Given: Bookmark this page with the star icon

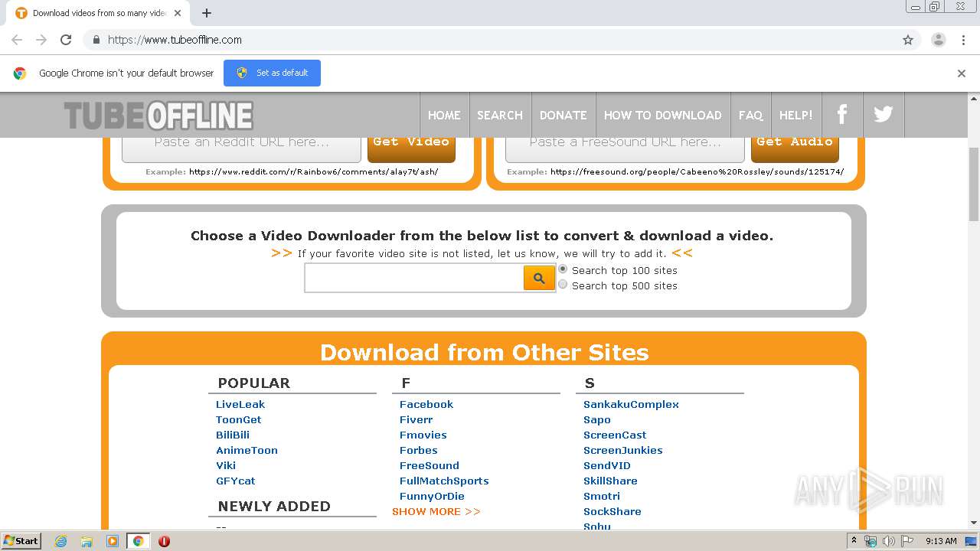Looking at the screenshot, I should pyautogui.click(x=908, y=40).
